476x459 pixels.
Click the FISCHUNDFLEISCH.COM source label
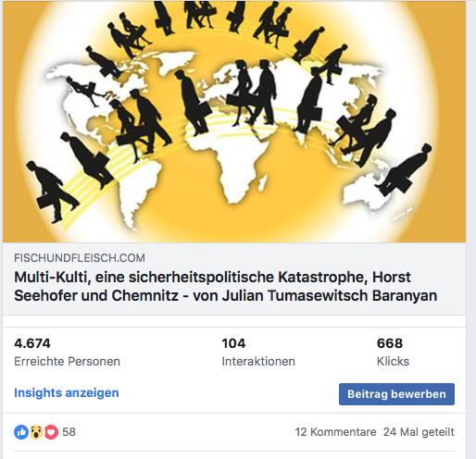tap(80, 258)
